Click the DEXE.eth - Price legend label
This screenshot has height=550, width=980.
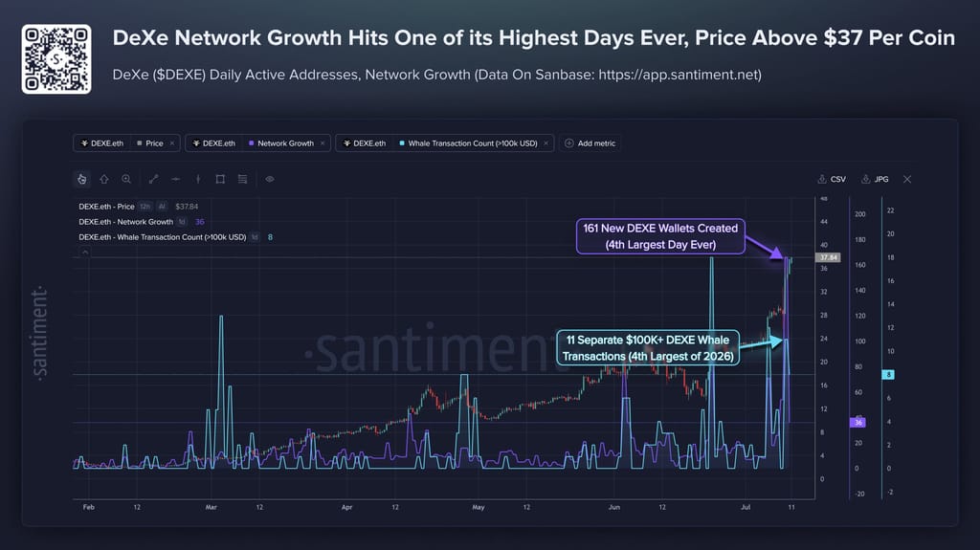(106, 207)
